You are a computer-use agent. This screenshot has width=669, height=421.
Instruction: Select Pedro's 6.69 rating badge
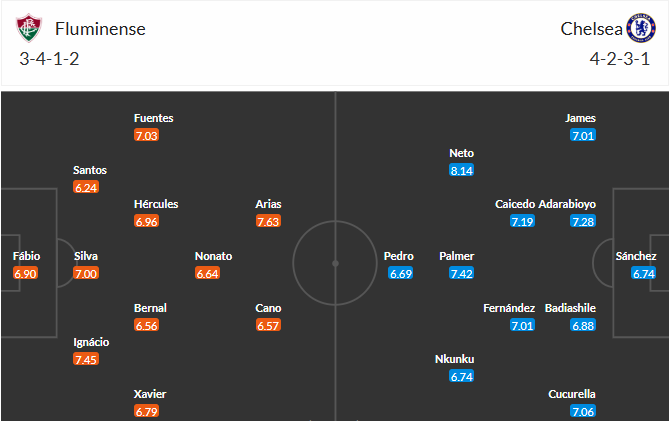pos(401,273)
